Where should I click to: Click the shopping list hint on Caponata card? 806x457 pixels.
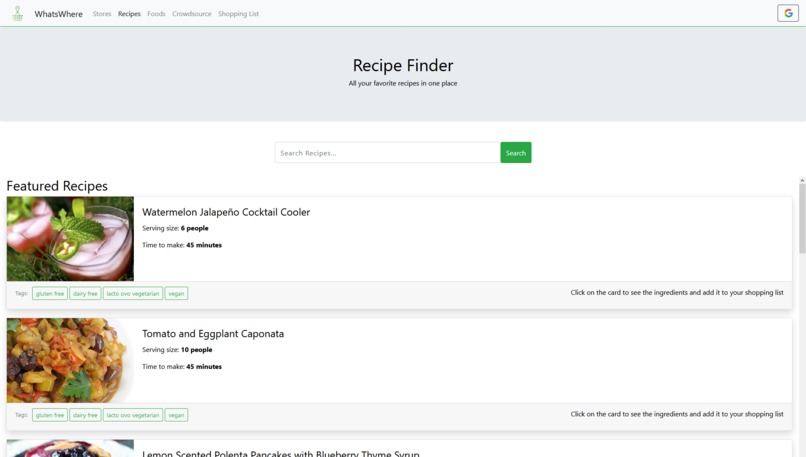pyautogui.click(x=677, y=414)
